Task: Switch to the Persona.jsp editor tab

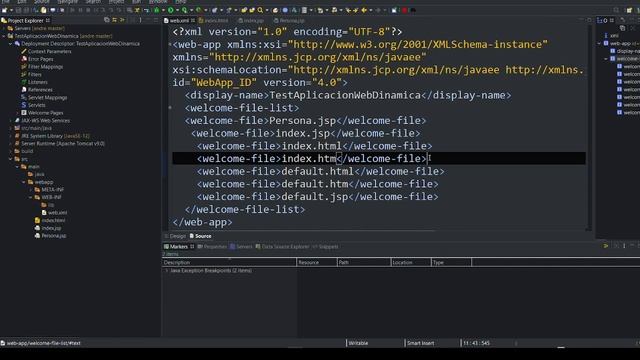Action: (x=289, y=20)
